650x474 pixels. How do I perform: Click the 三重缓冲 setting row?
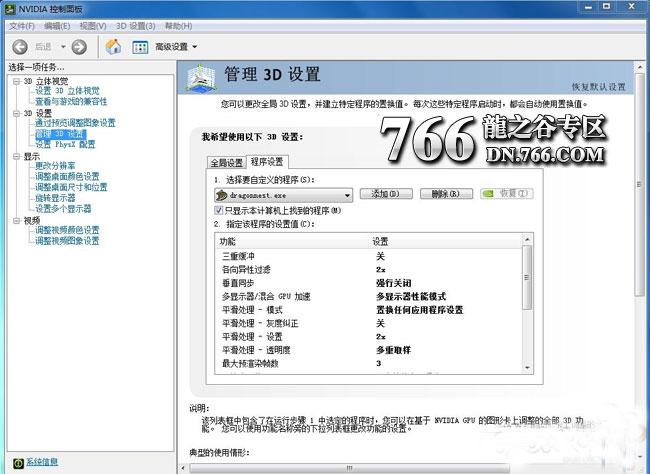pos(369,256)
